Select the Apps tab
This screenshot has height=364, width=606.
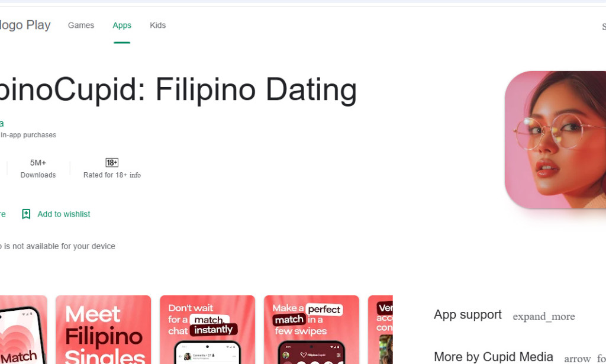coord(121,25)
